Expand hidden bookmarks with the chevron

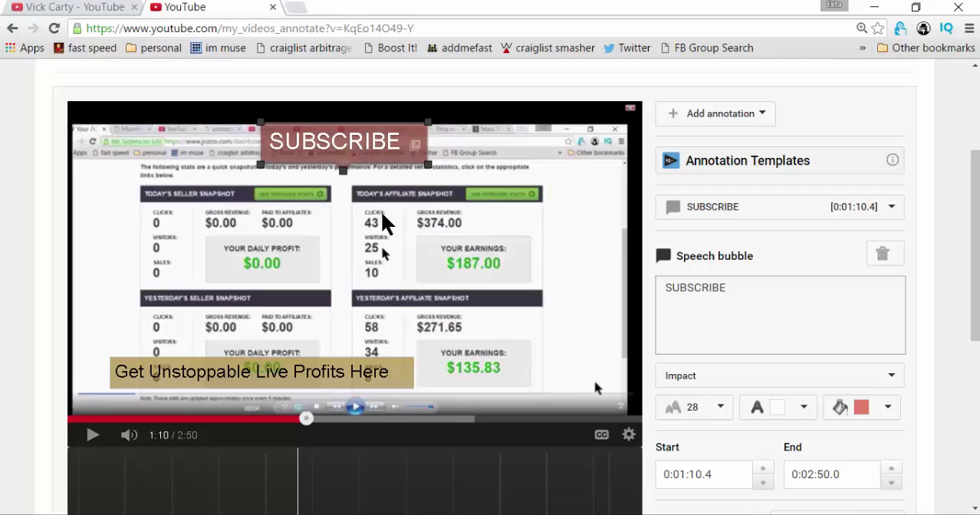click(863, 48)
